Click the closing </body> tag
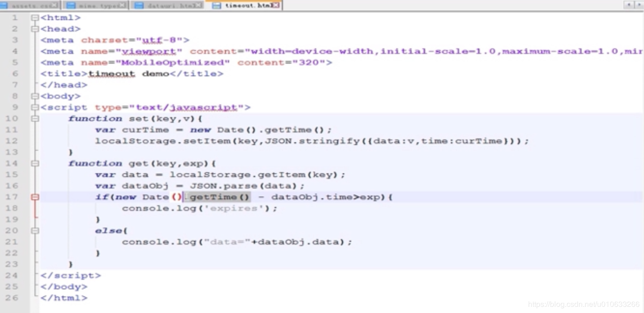 64,287
